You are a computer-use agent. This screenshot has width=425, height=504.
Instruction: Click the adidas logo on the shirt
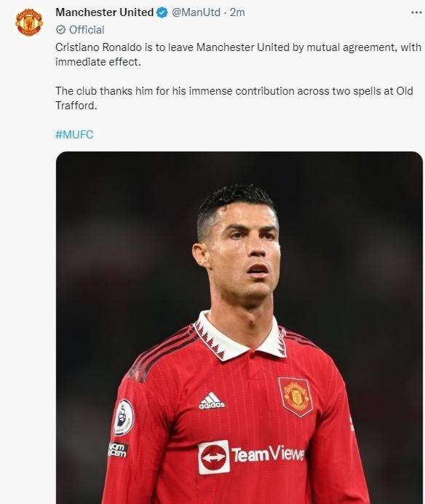(211, 401)
